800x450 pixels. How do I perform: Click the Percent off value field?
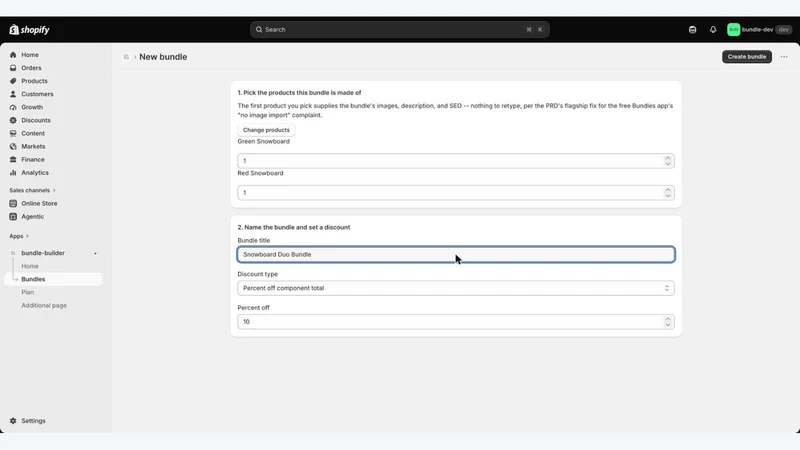point(456,321)
